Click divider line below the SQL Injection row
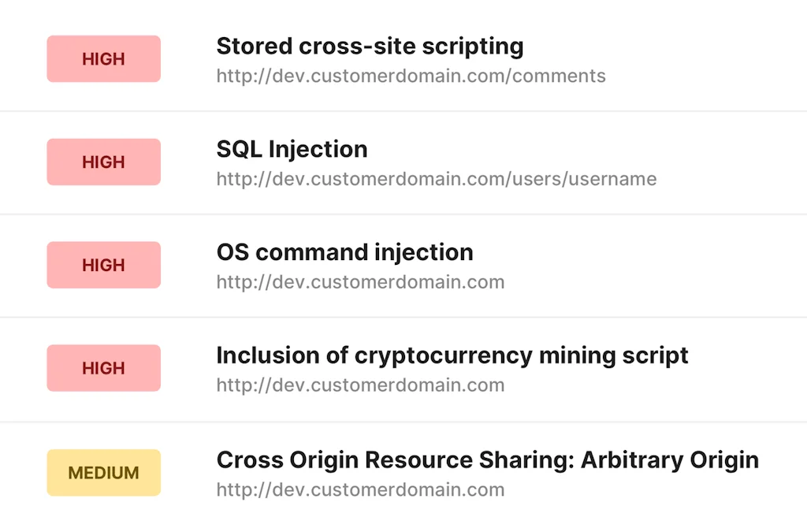 click(x=403, y=214)
